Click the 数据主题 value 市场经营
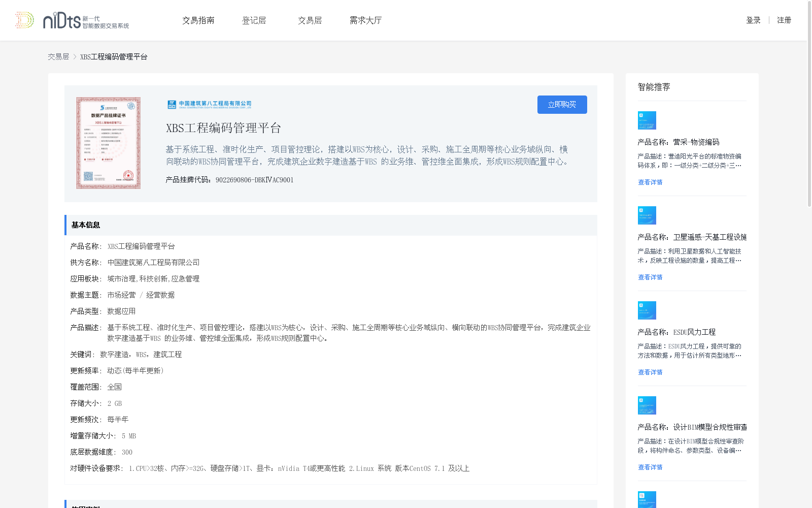 tap(121, 295)
